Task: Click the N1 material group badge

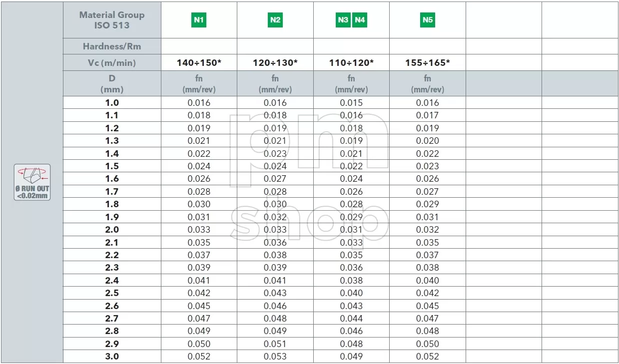Action: click(x=199, y=20)
